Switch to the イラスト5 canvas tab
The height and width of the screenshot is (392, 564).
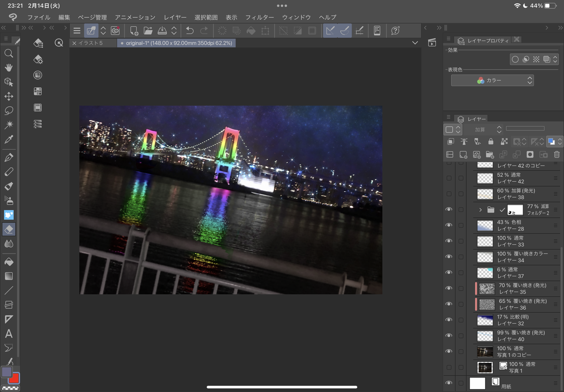point(94,43)
